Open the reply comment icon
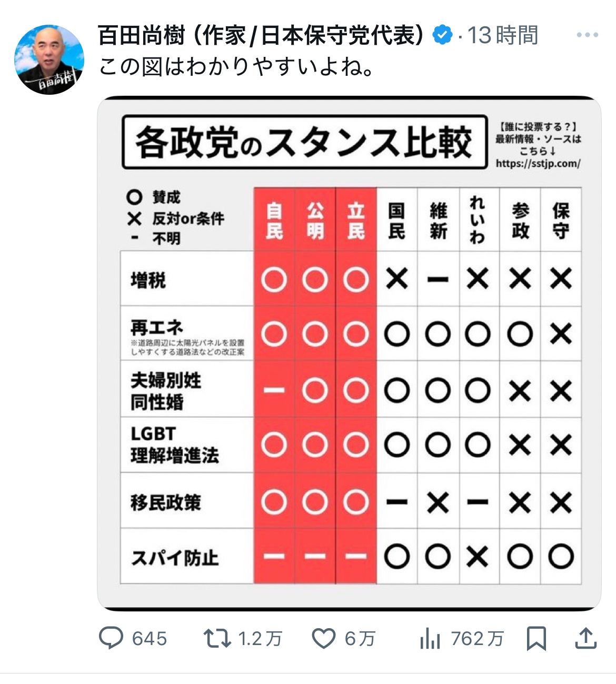 point(111,639)
